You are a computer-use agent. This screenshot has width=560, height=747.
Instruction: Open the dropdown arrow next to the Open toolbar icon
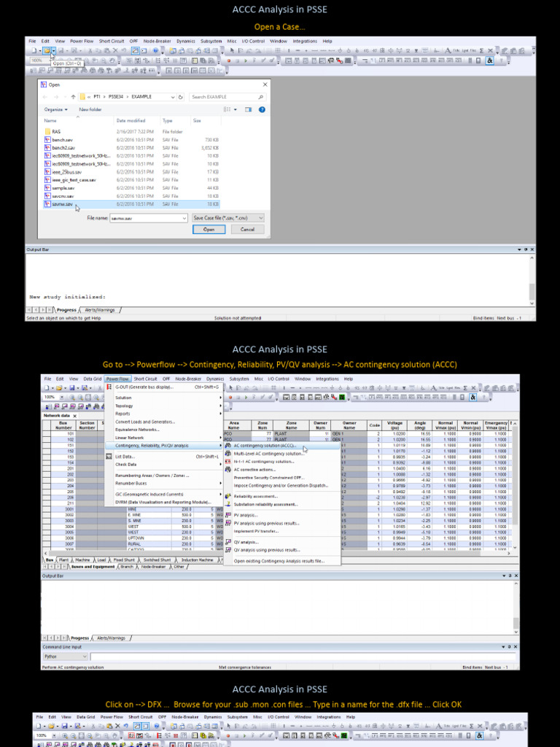click(x=54, y=50)
